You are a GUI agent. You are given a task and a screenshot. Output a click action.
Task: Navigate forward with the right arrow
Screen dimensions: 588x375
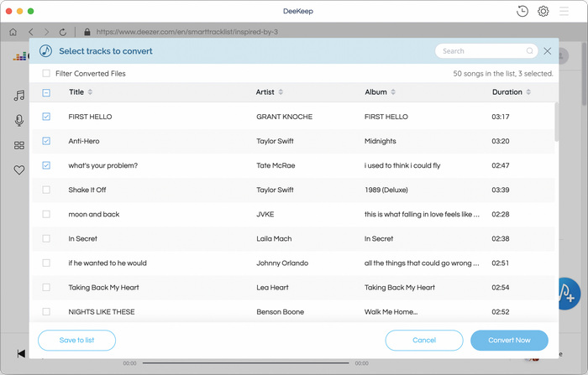coord(46,32)
